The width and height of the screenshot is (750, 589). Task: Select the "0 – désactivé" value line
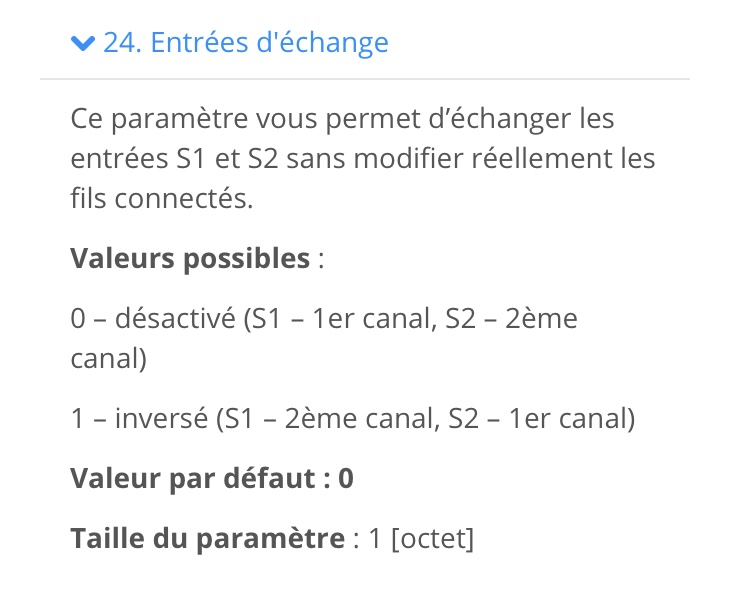(x=324, y=338)
